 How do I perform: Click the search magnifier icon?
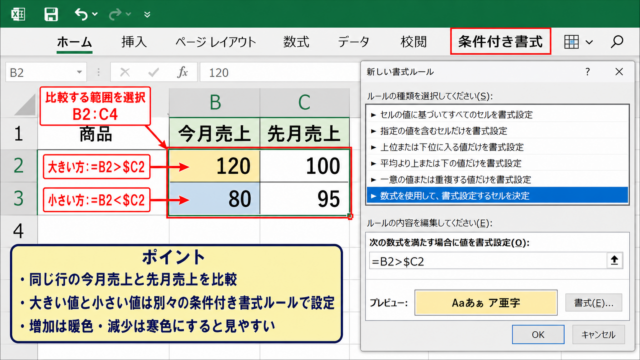coord(617,42)
